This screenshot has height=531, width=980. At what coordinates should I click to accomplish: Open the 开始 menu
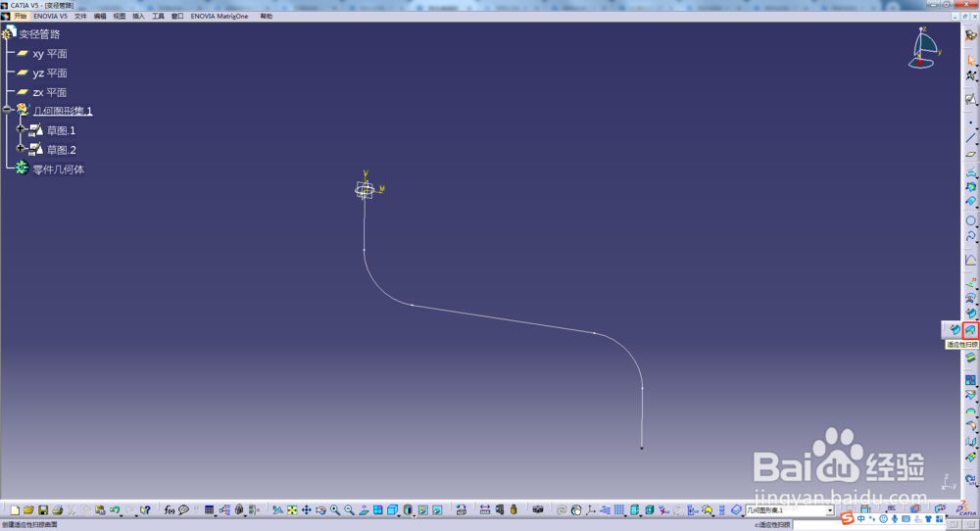click(21, 17)
